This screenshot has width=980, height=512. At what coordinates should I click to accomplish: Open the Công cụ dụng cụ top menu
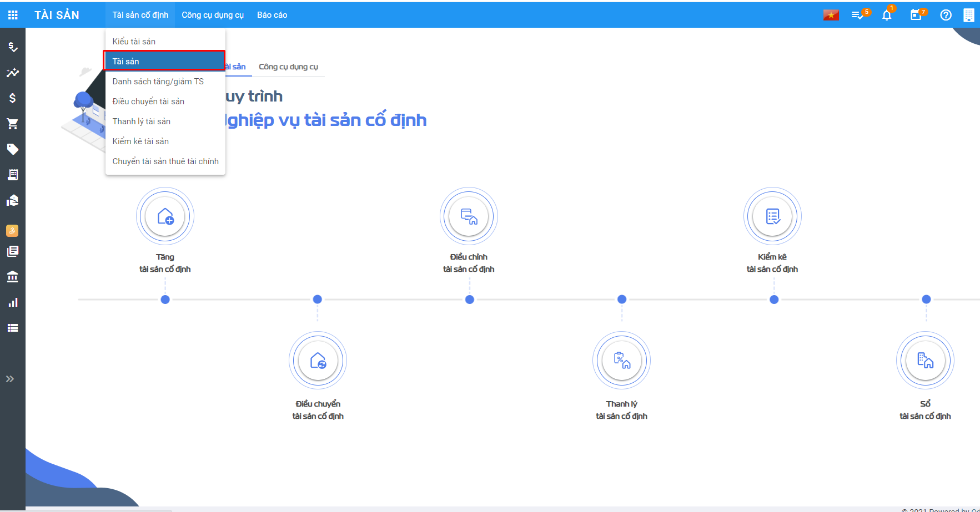tap(213, 15)
